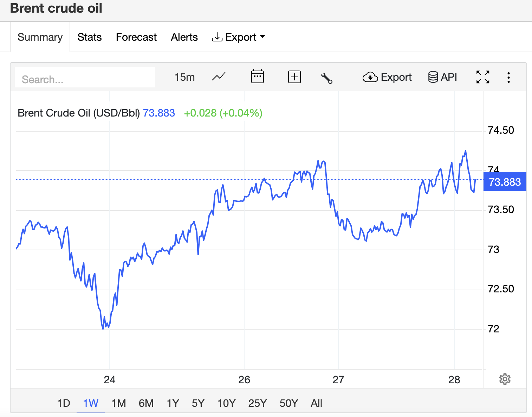
Task: Click the blue 73.883 value in legend
Action: click(159, 113)
